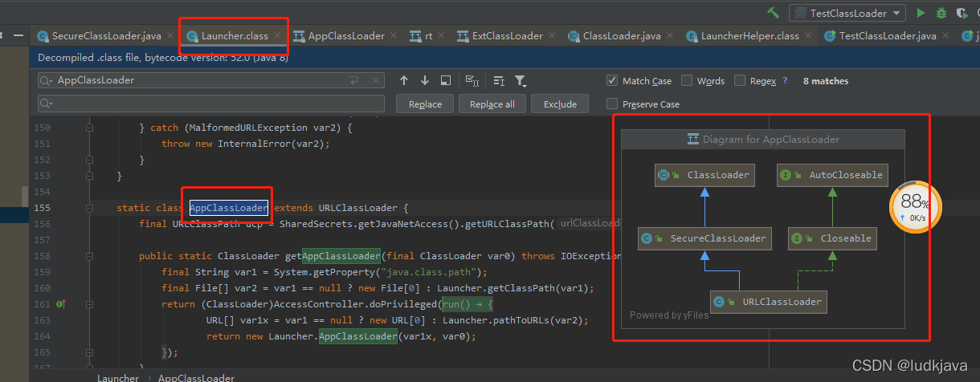Switch to the ClassLoader.java tab

point(622,36)
